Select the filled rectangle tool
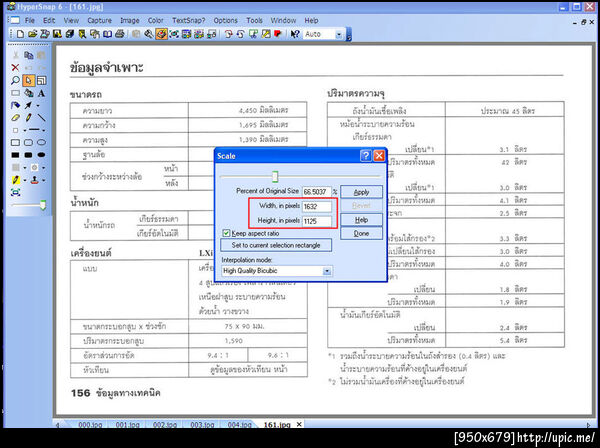Screen dimensions: 600x448 tap(15, 155)
